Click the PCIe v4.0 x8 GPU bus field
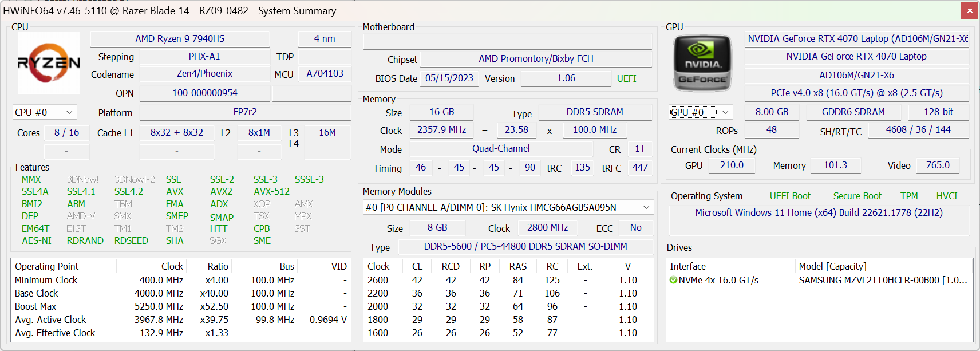Screen dimensions: 980x351 click(x=856, y=93)
